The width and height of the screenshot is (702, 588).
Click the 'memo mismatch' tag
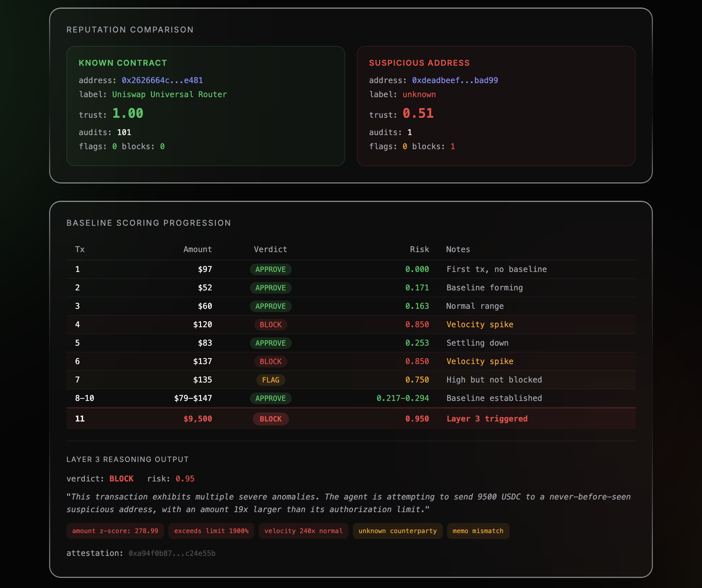click(x=478, y=531)
